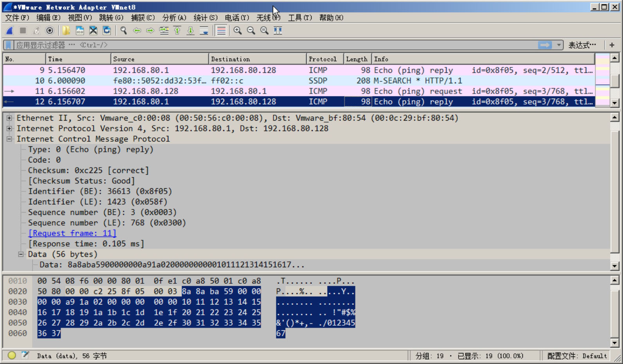Open the 电话(Y) menu
The image size is (623, 364).
click(x=237, y=18)
